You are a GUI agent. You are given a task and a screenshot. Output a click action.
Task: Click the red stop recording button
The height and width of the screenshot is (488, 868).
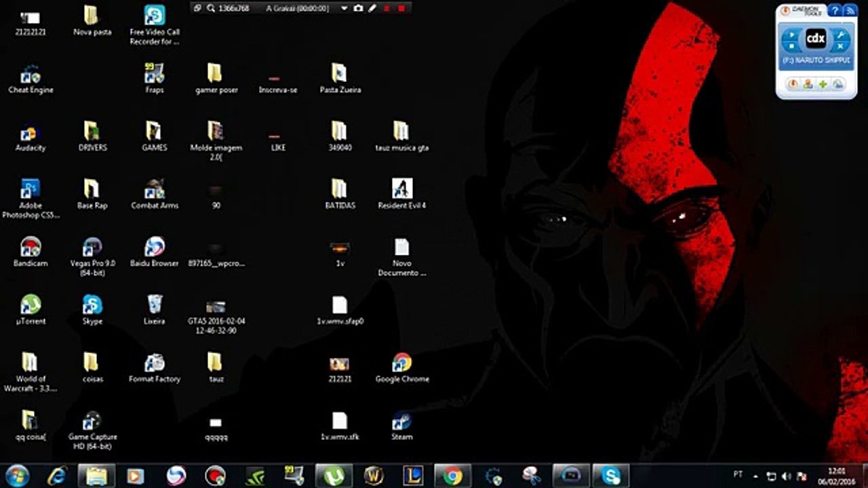(401, 8)
